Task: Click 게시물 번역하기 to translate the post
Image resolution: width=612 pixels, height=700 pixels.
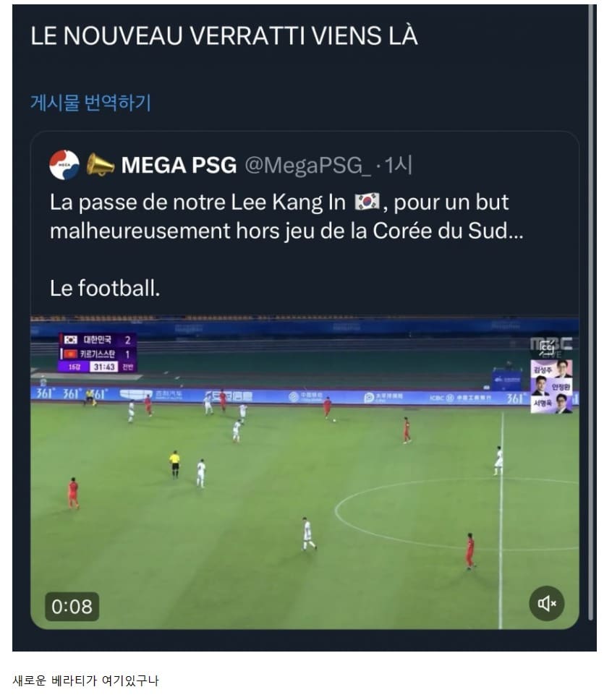Action: coord(90,103)
